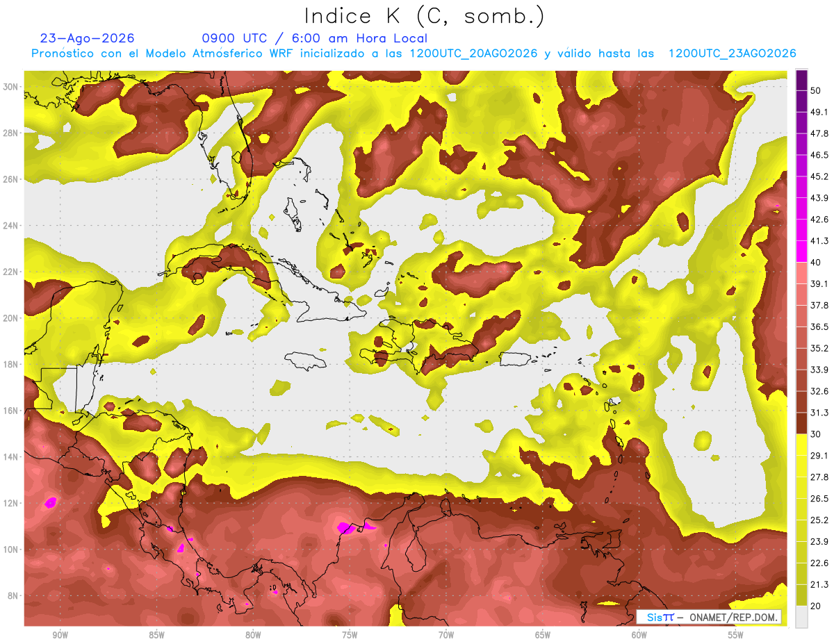834x644 pixels.
Task: Click the "16N" latitude axis label
Action: [10, 411]
